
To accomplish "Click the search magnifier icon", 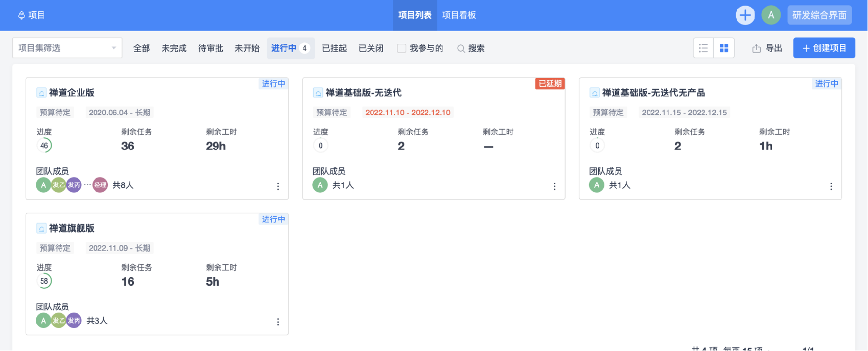I will [x=461, y=48].
